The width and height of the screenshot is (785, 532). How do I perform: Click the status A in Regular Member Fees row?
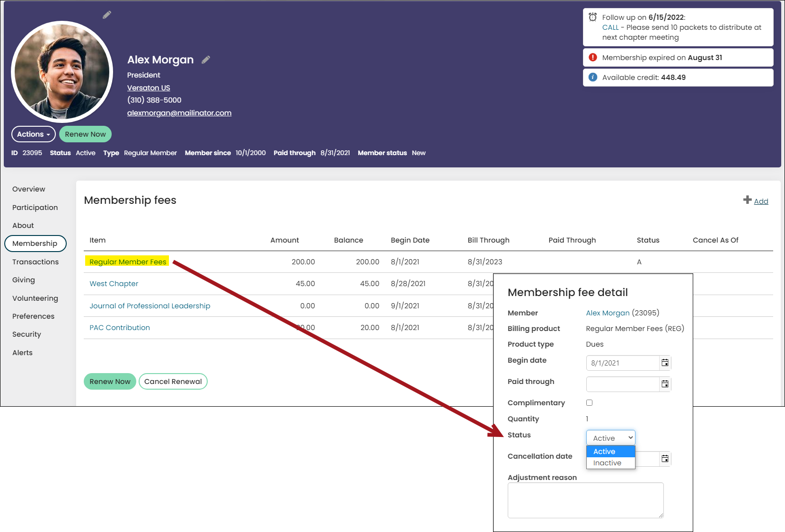coord(639,262)
